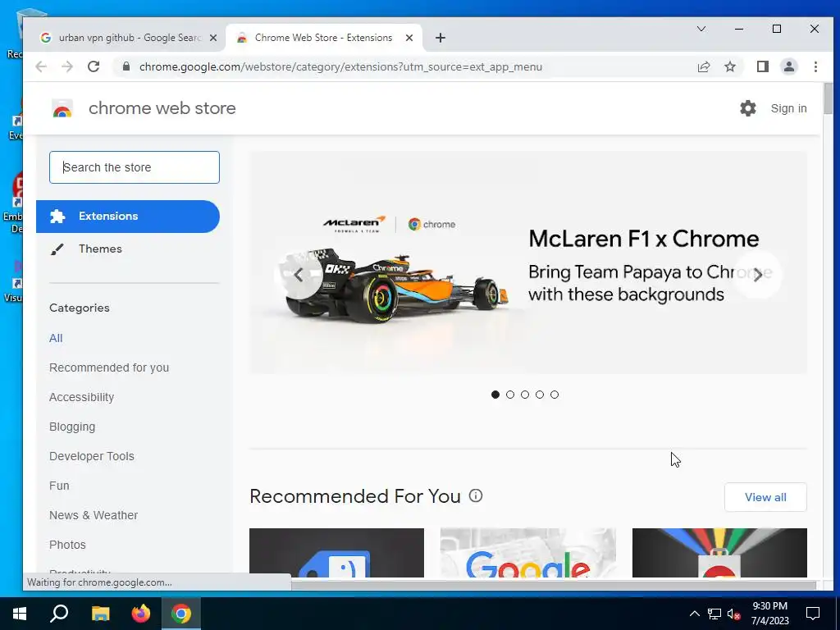Open Firefox from the taskbar

click(141, 614)
